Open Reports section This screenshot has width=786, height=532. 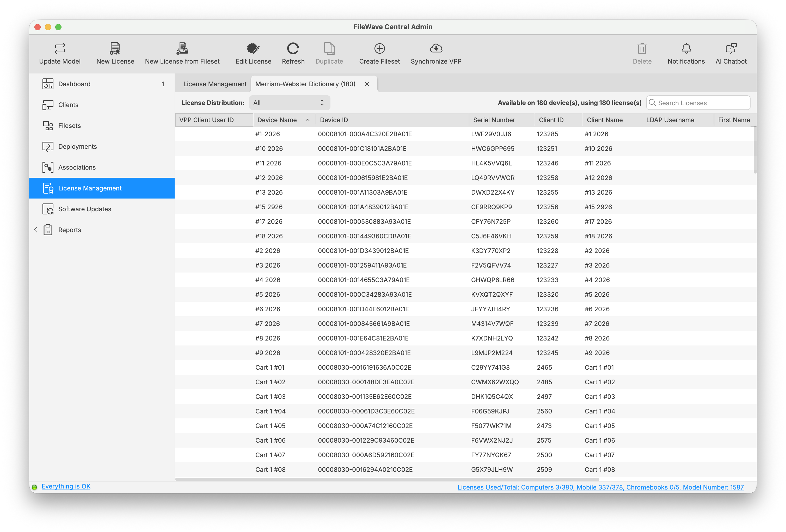pos(102,230)
